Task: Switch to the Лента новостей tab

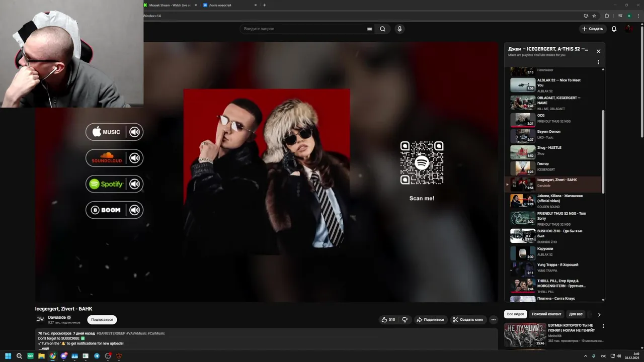Action: 230,5
